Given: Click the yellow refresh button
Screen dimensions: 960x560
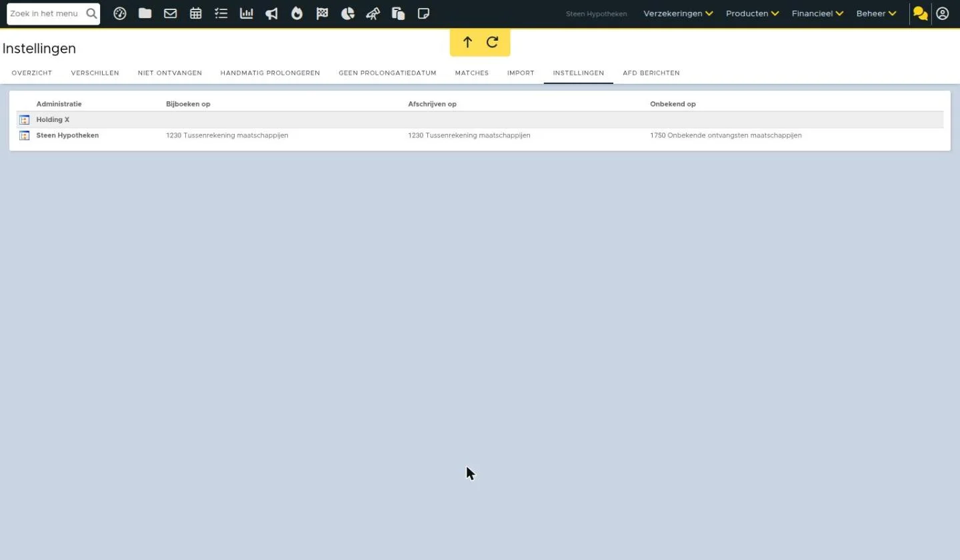Looking at the screenshot, I should click(x=493, y=43).
